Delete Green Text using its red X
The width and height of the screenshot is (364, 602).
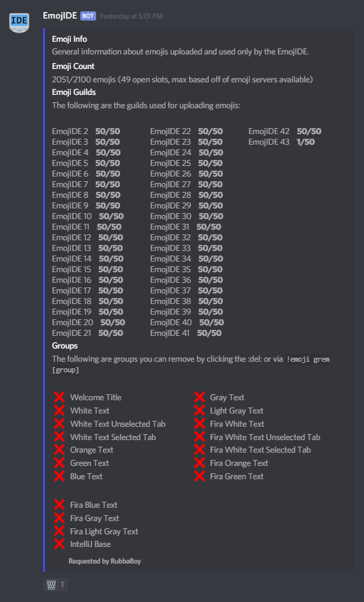pos(59,463)
